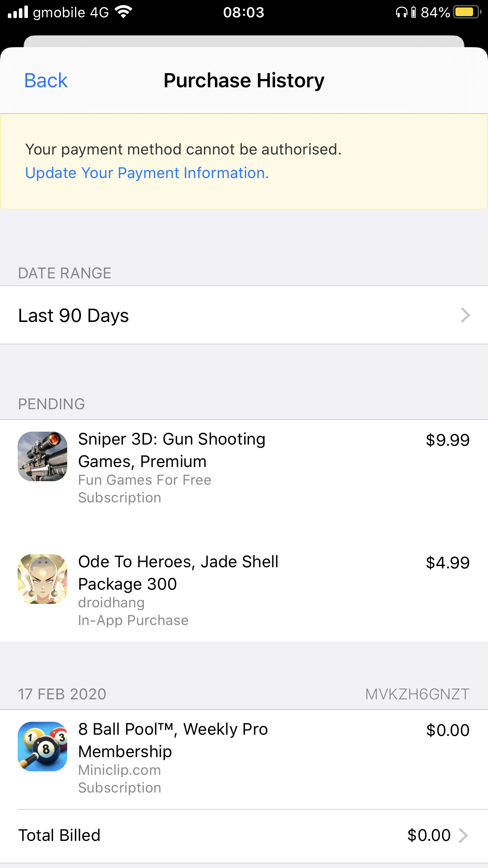
Task: Select the Sniper 3D Premium subscription entry
Action: 244,468
